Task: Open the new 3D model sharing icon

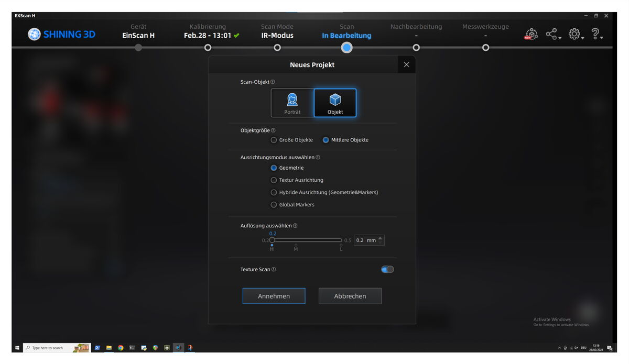Action: pyautogui.click(x=531, y=34)
